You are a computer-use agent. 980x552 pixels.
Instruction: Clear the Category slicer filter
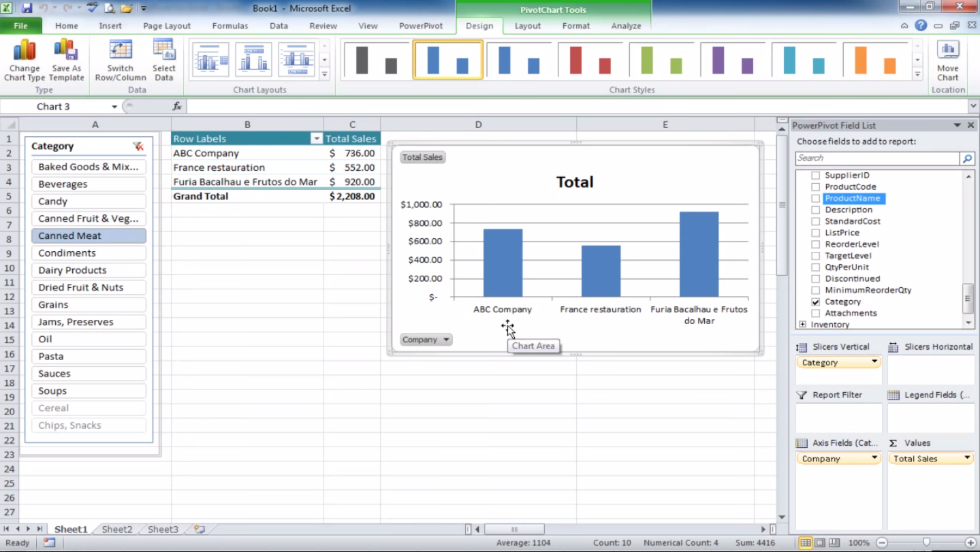pyautogui.click(x=138, y=146)
